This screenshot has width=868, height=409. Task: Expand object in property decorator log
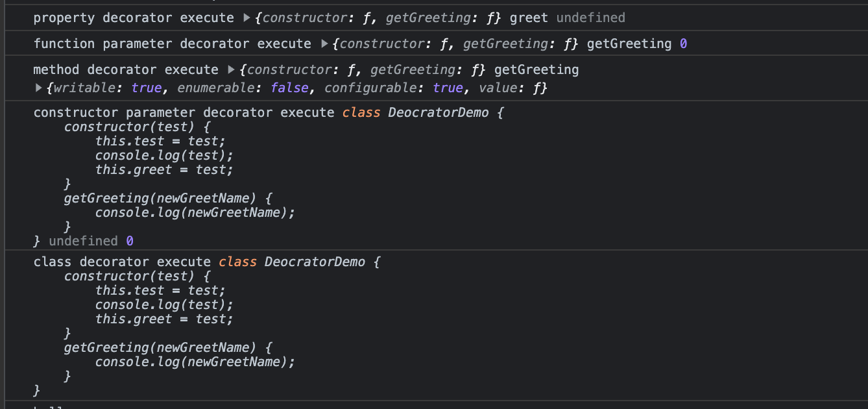pyautogui.click(x=247, y=18)
